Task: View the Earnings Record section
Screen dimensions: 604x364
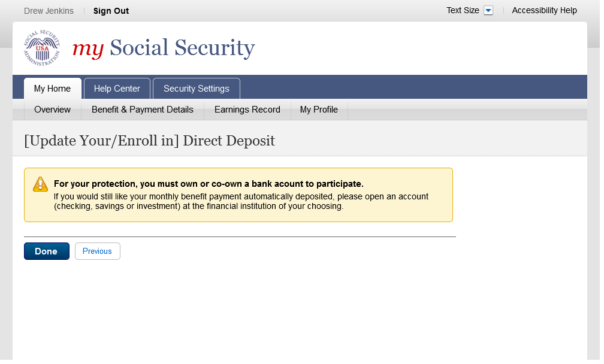Action: click(247, 110)
